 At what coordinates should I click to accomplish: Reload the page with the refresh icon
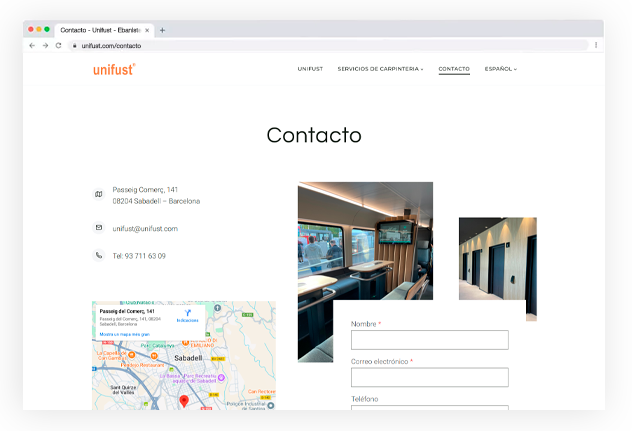(x=58, y=46)
